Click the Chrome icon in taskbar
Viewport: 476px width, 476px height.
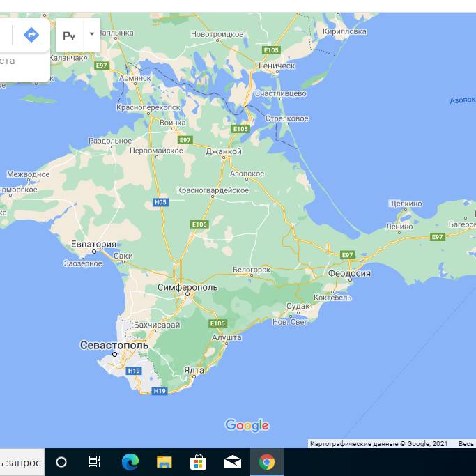pos(267,462)
